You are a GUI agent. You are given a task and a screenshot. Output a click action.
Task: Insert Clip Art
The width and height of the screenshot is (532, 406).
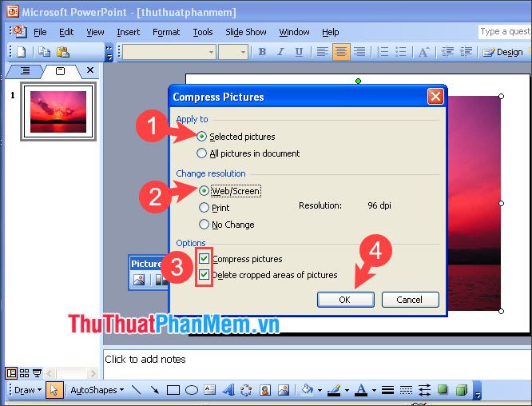265,390
